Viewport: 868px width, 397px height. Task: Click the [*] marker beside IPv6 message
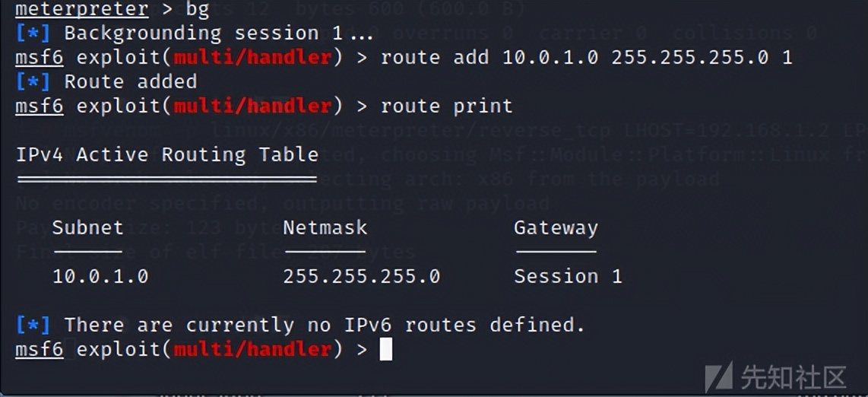pos(33,325)
